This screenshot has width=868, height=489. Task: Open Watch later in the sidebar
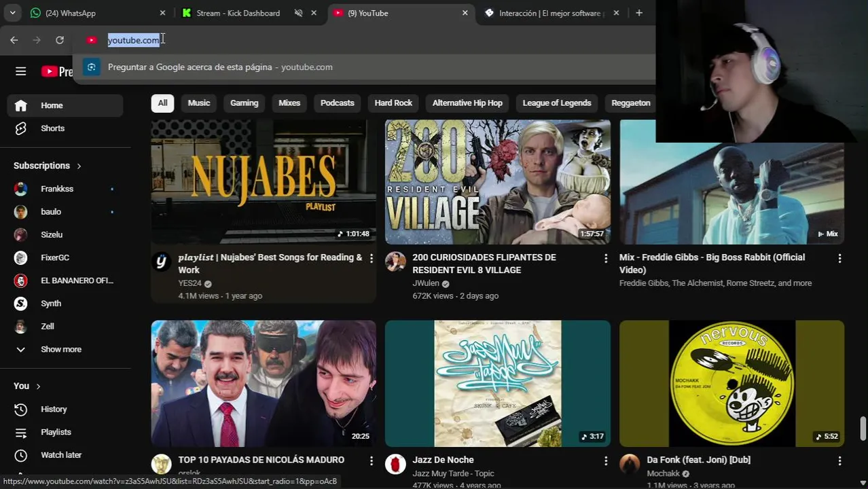[65, 455]
